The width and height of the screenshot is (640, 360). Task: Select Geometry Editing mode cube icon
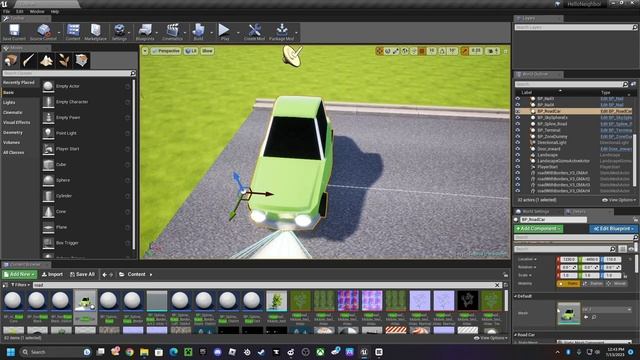pos(82,60)
